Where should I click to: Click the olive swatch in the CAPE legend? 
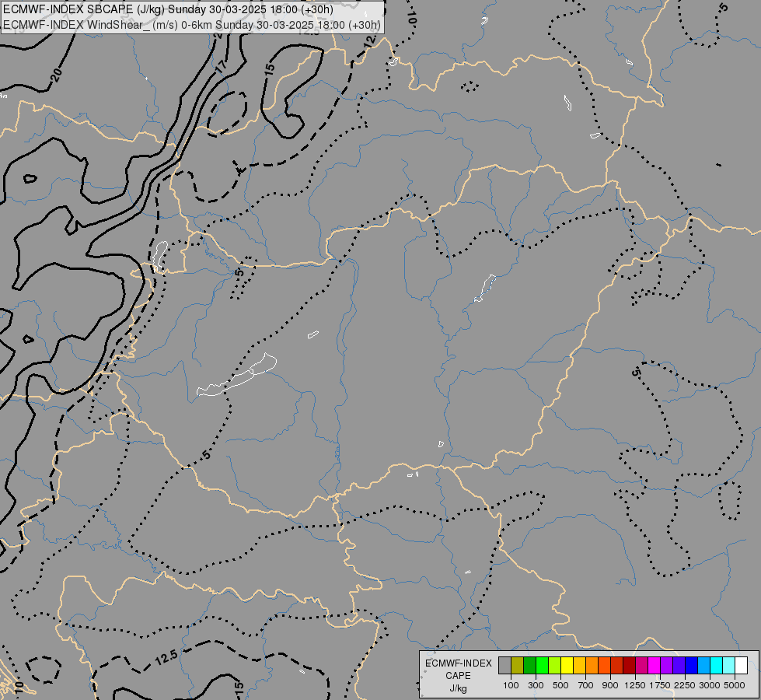518,666
